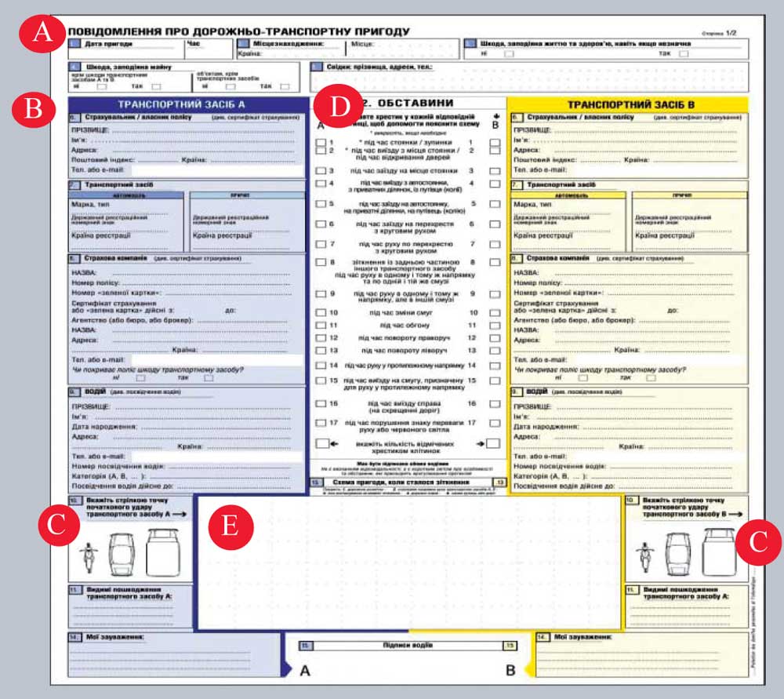Image resolution: width=784 pixels, height=699 pixels.
Task: Tick column A box 16, виїзд справа
Action: point(321,403)
